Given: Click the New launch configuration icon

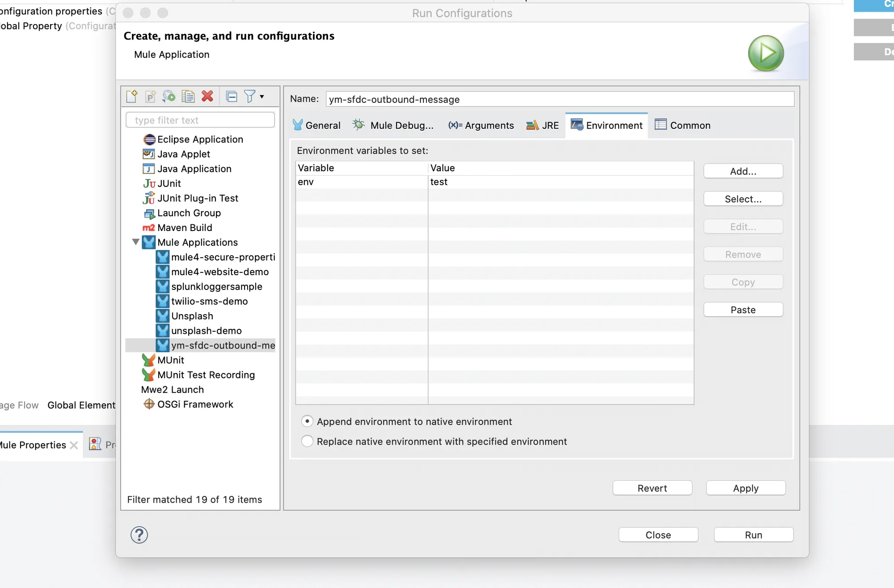Looking at the screenshot, I should coord(132,96).
